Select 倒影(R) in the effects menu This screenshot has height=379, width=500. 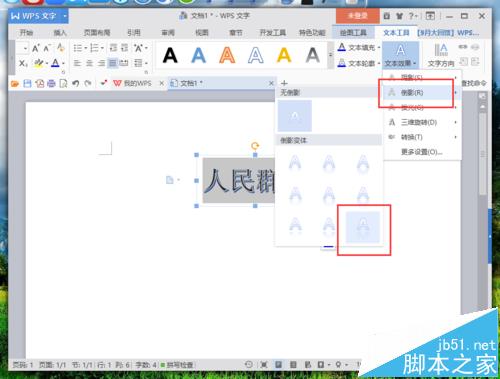422,93
